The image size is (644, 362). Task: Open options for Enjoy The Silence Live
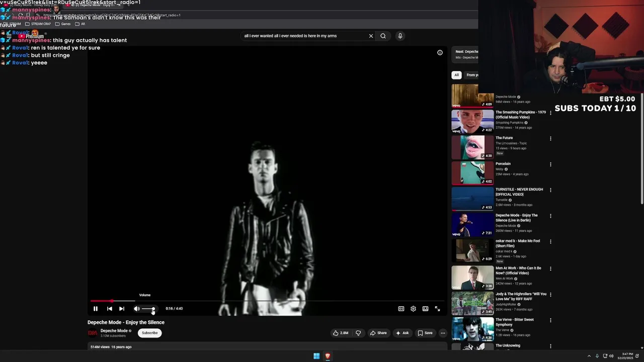point(550,216)
